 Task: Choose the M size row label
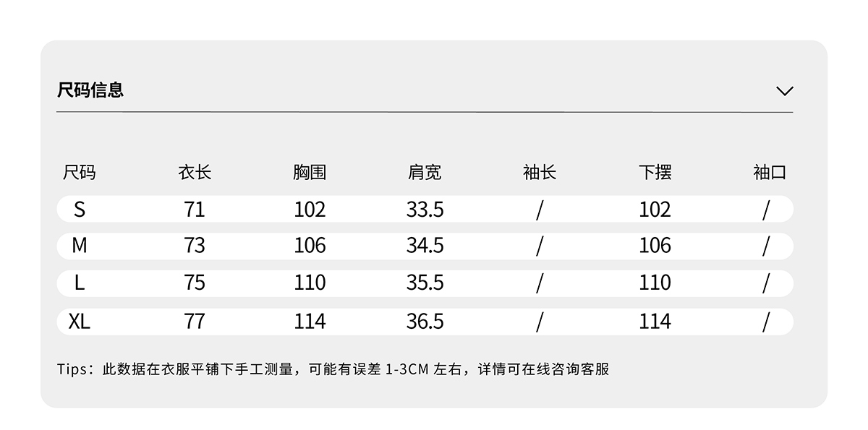80,246
